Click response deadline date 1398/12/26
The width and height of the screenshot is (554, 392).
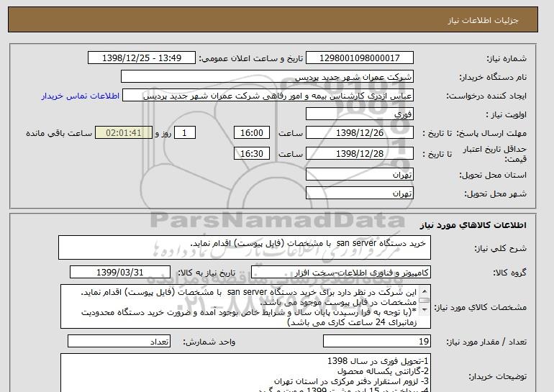359,133
